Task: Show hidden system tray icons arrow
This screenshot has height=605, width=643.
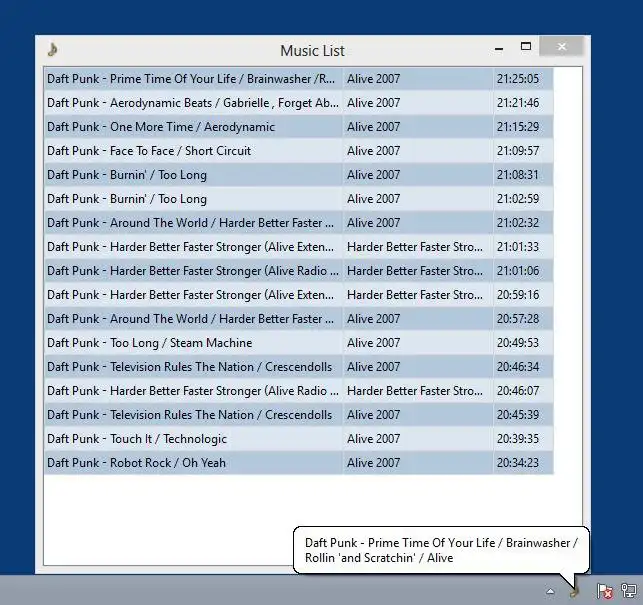Action: (x=550, y=591)
